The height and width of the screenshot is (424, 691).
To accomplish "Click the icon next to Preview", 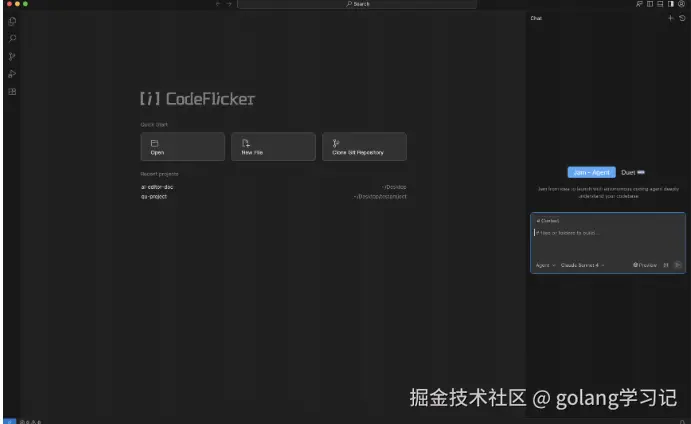I will tap(666, 265).
